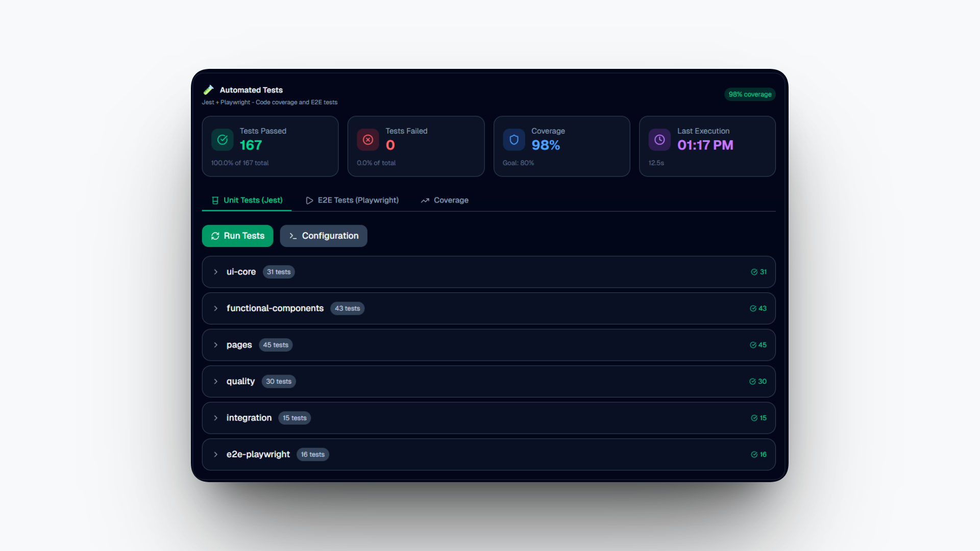Click the passed check icon on the e2e-playwright row
The image size is (980, 551).
point(754,455)
